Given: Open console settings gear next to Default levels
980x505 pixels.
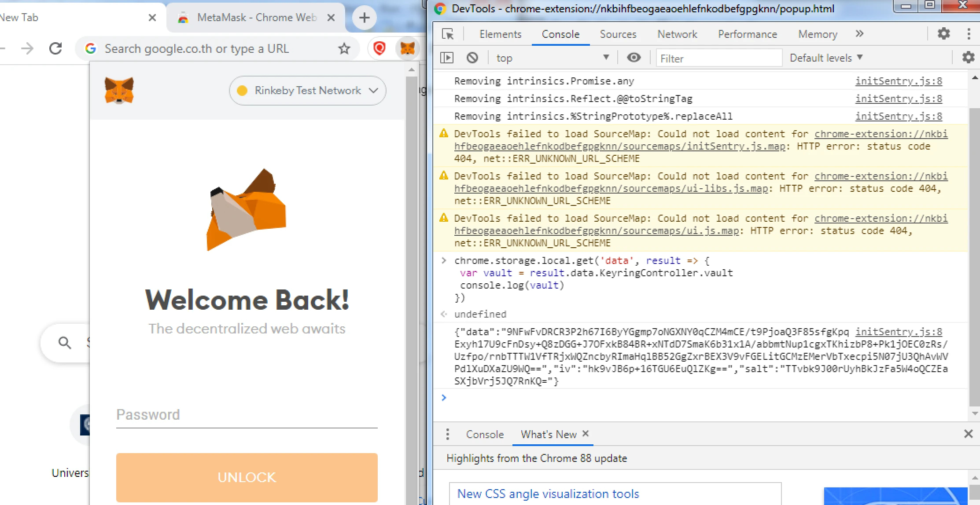Looking at the screenshot, I should (968, 58).
